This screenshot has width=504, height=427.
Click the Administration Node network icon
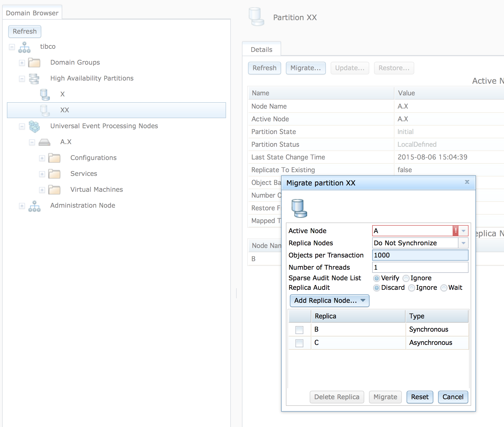point(34,206)
